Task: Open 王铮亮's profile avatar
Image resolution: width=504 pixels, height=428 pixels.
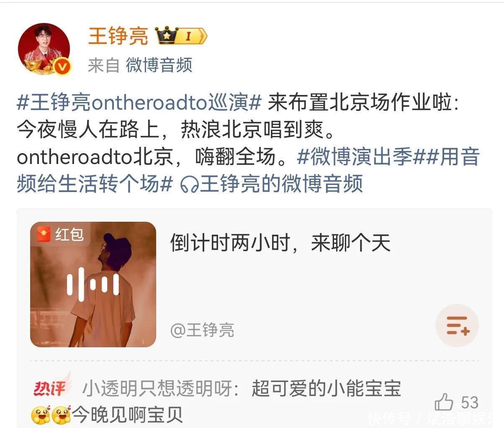Action: 44,49
